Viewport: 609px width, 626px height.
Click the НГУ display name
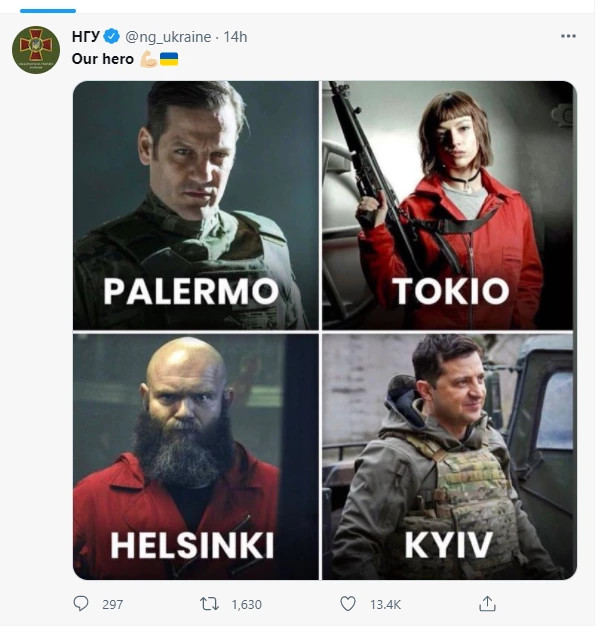tap(85, 37)
